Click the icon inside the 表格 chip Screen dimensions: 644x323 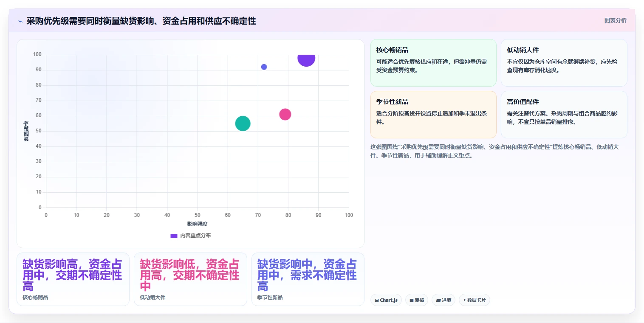(x=412, y=300)
